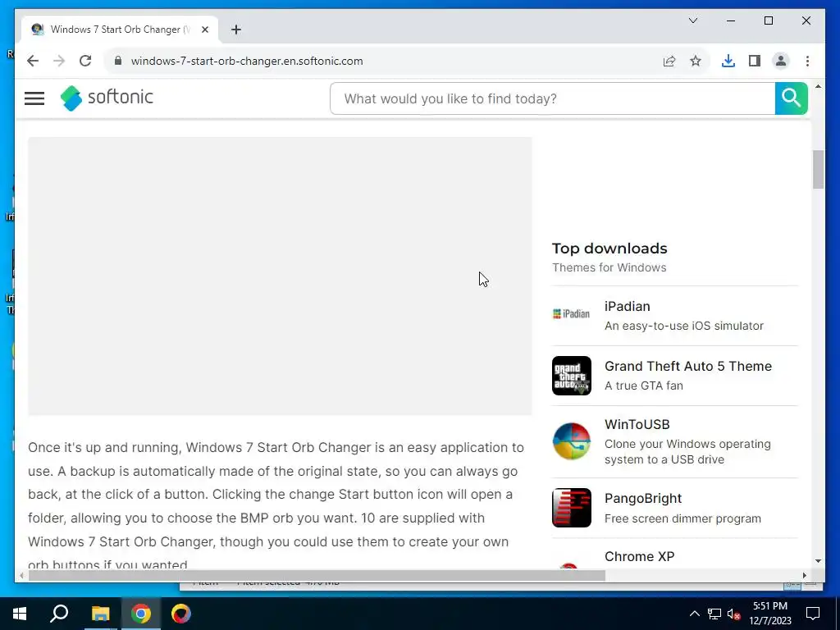Image resolution: width=840 pixels, height=630 pixels.
Task: Click the muted volume tray icon
Action: pos(734,614)
